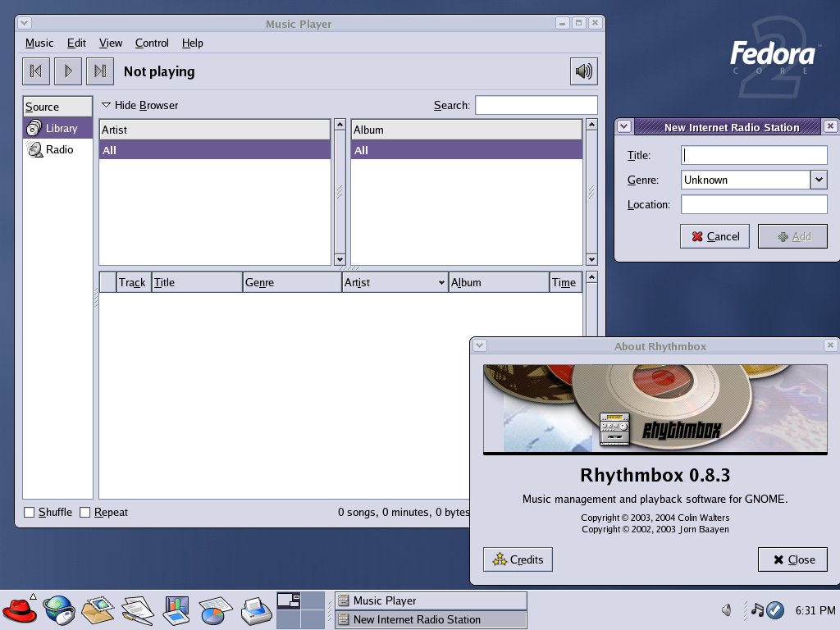Image resolution: width=840 pixels, height=630 pixels.
Task: Open the Control menu
Action: [152, 43]
